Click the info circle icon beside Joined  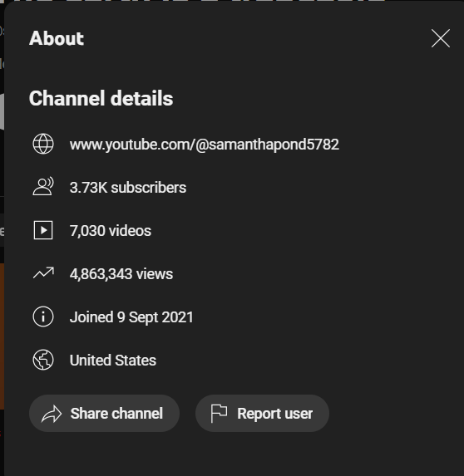pos(43,317)
